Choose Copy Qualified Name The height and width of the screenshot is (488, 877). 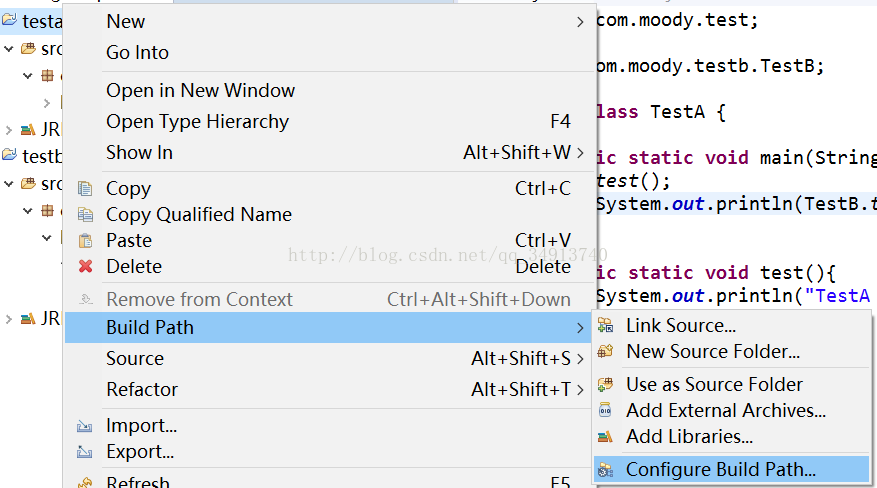(328, 215)
